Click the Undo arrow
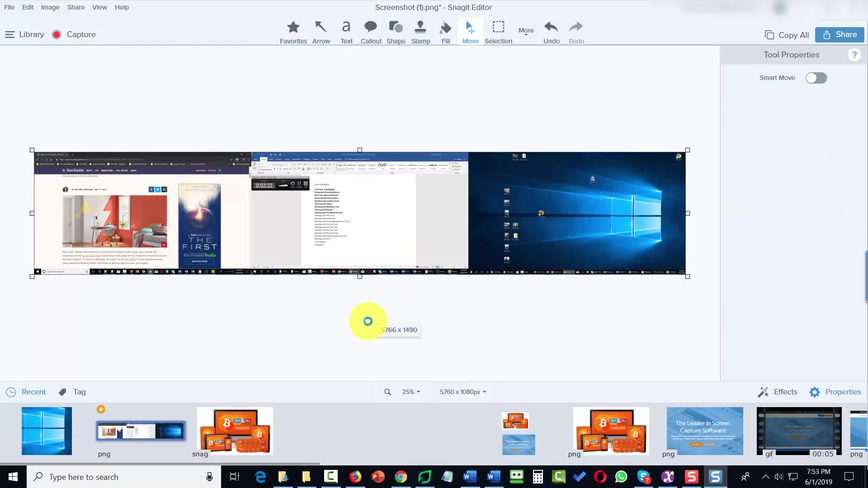This screenshot has height=488, width=868. tap(551, 33)
